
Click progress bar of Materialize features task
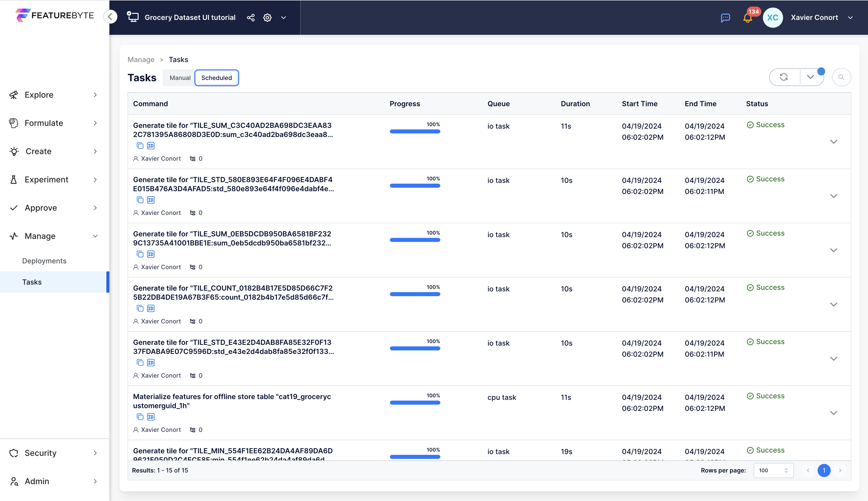click(415, 402)
